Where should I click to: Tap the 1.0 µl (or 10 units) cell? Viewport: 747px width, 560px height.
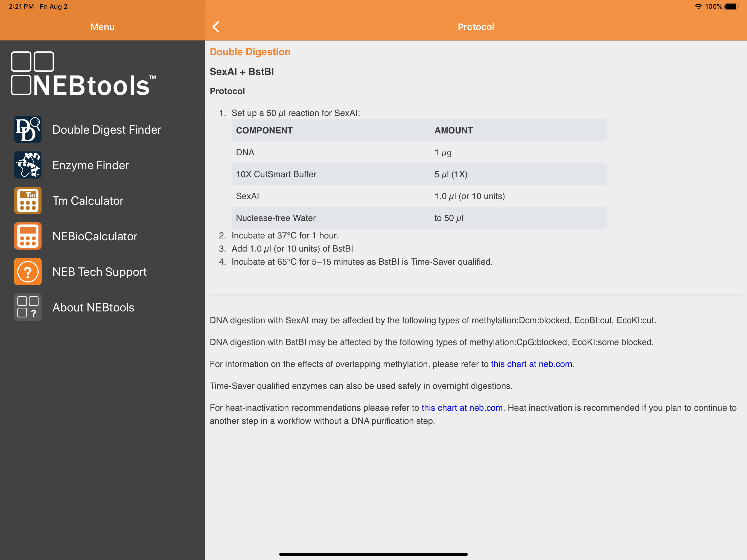click(x=469, y=196)
